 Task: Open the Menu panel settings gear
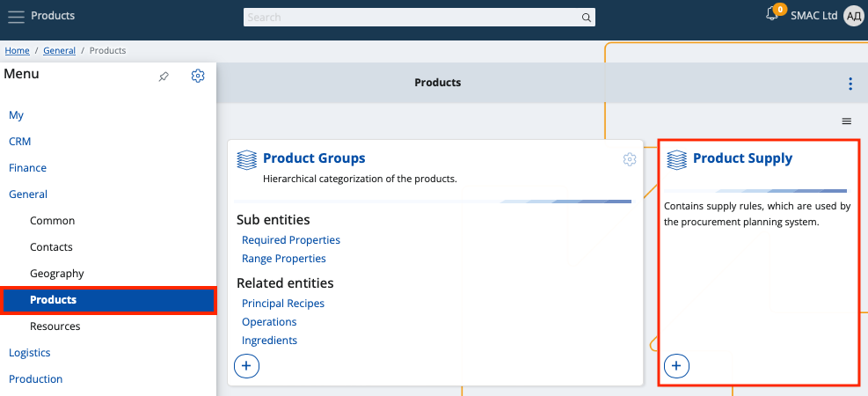(x=198, y=76)
